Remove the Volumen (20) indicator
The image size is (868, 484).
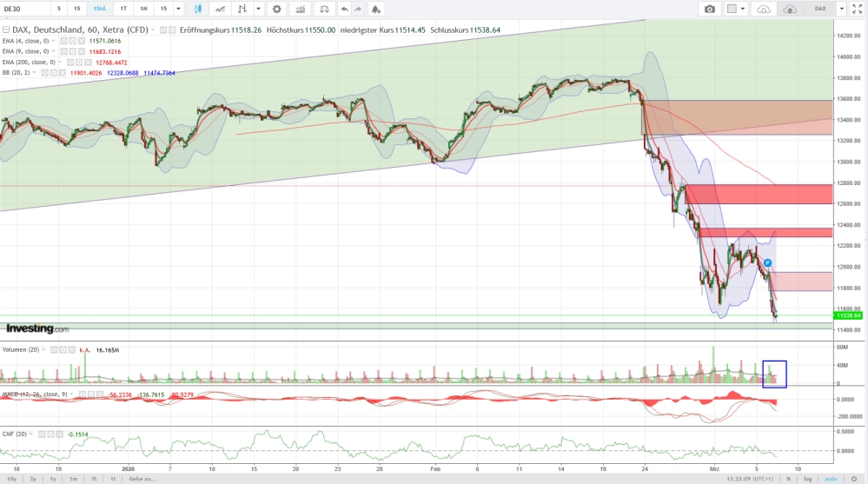click(72, 350)
